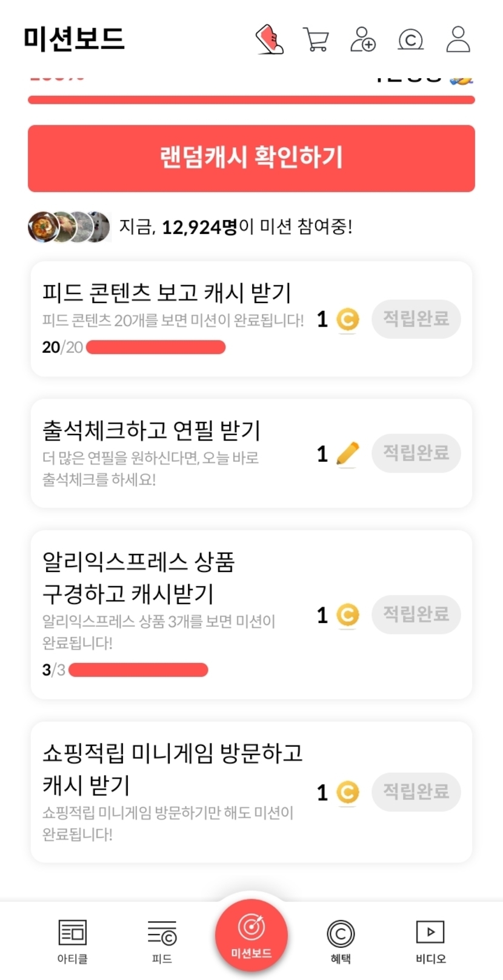
Task: Open the 비디오 tab
Action: pos(430,941)
